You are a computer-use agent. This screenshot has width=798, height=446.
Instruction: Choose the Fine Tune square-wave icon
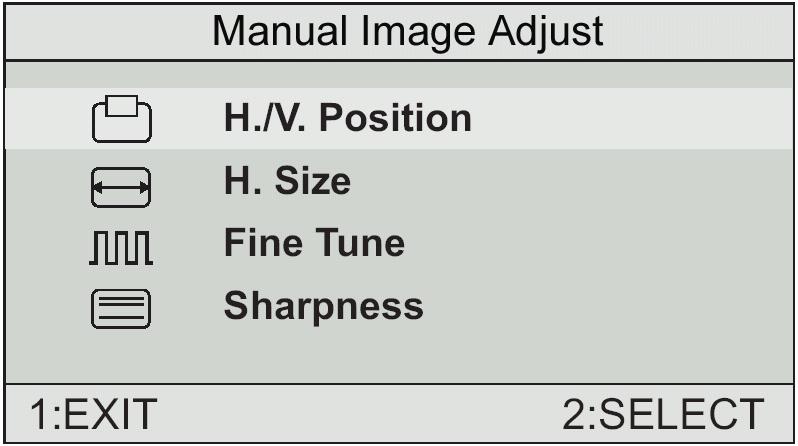click(121, 248)
